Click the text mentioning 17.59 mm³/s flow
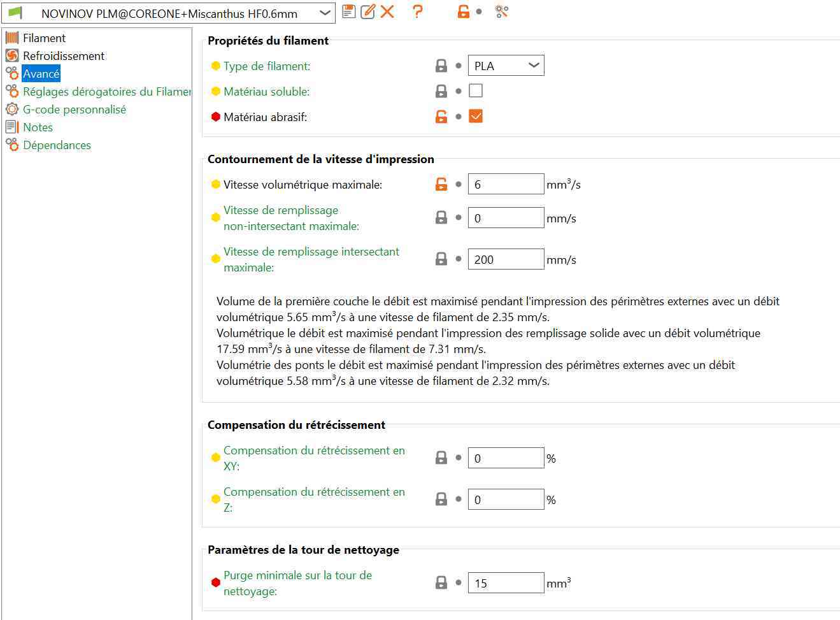The height and width of the screenshot is (620, 840). pyautogui.click(x=488, y=341)
